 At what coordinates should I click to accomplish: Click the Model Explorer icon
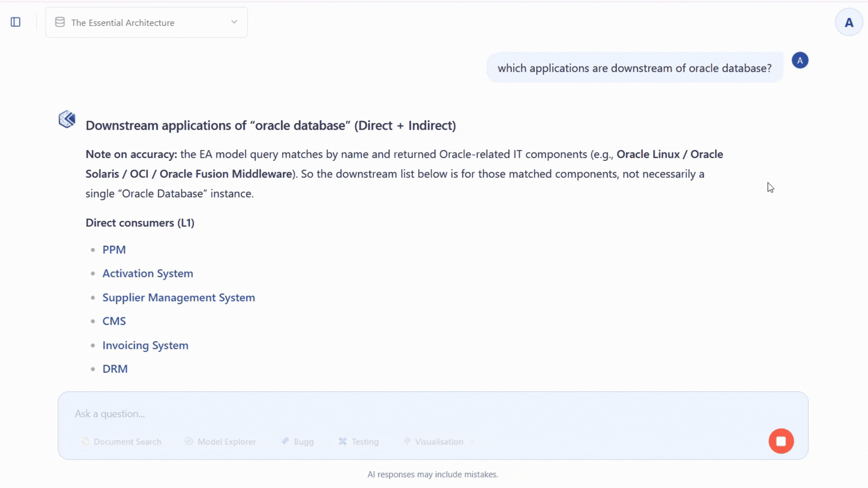tap(189, 441)
